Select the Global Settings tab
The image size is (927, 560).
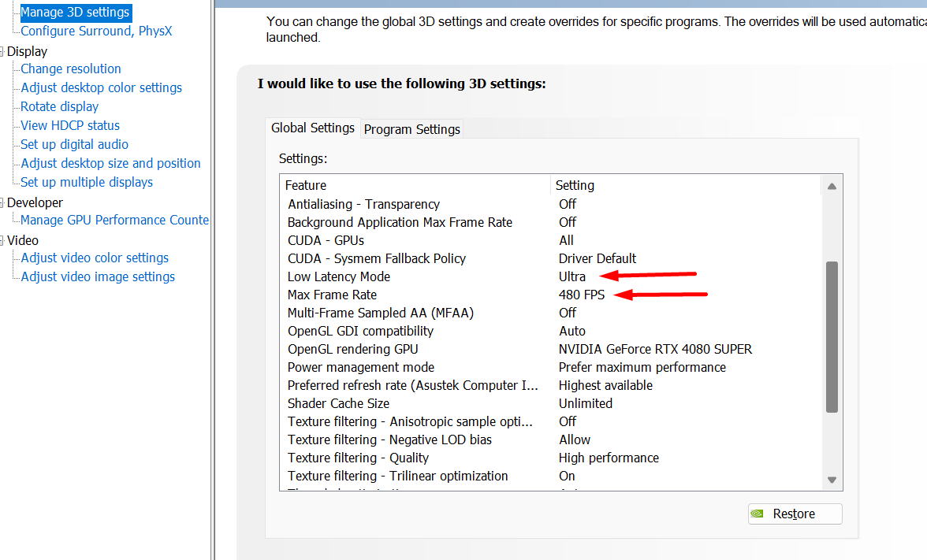[313, 128]
